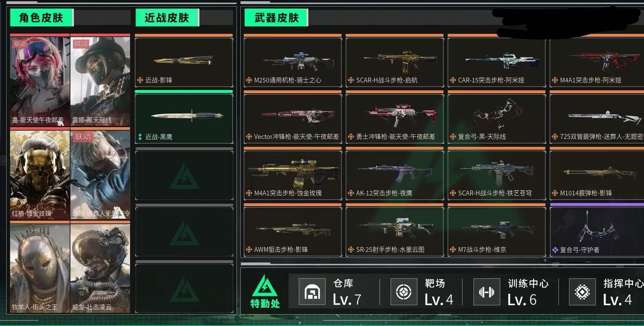Open the 训练中心 dumbbell icon
Screen dimensions: 644x326
pos(487,292)
